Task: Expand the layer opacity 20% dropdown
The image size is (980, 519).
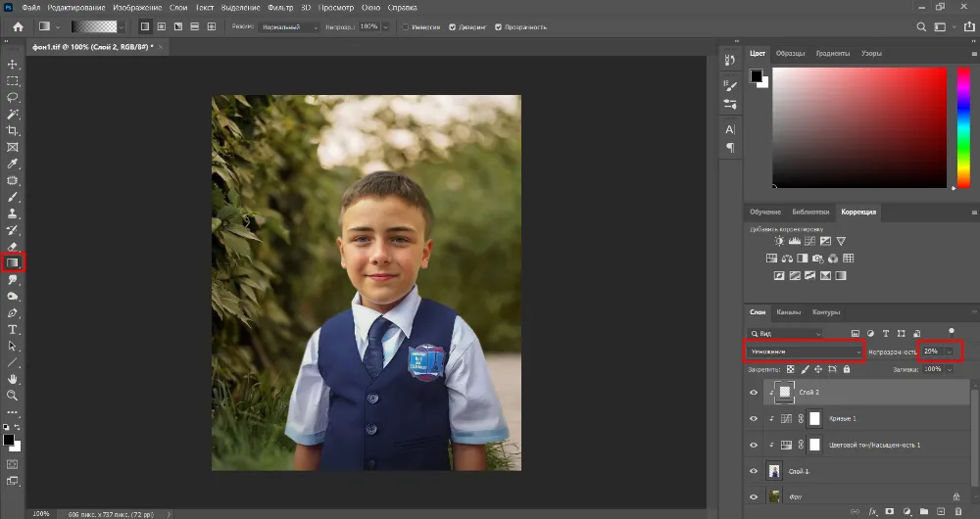Action: 949,351
